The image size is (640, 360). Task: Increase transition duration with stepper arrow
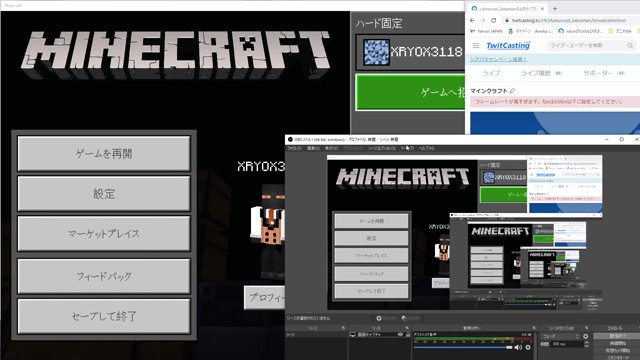[587, 342]
